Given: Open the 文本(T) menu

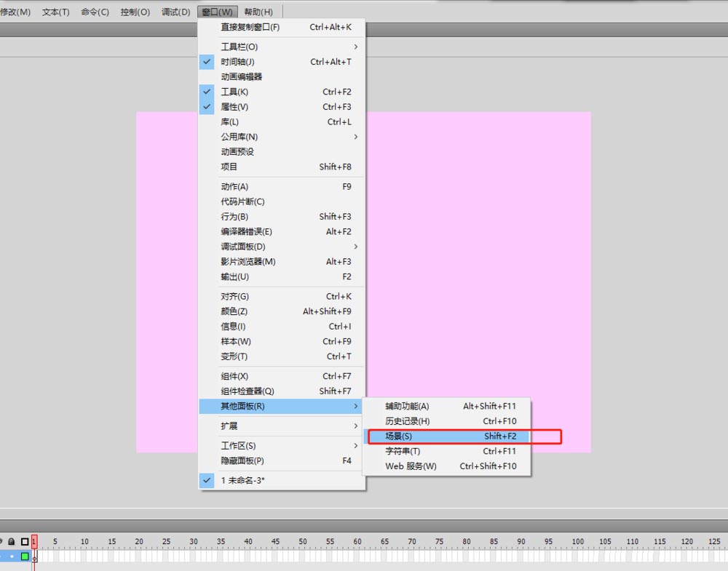Looking at the screenshot, I should [56, 12].
